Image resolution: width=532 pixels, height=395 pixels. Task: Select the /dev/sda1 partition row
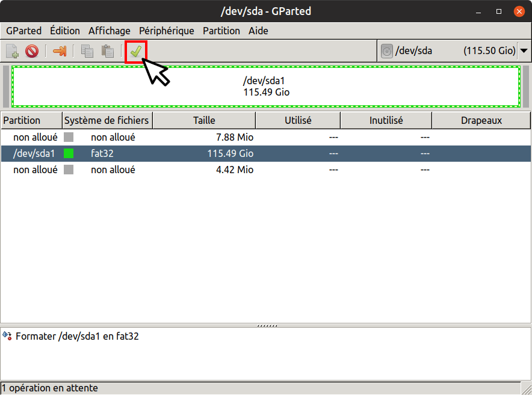point(265,153)
